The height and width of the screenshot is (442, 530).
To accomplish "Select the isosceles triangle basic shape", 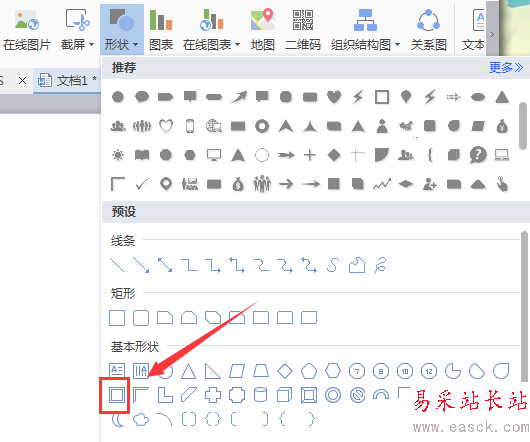I will (189, 371).
